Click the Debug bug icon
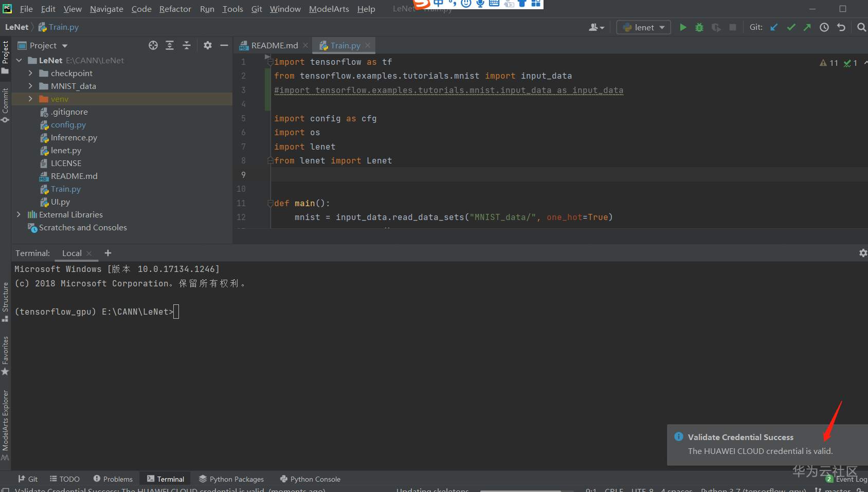This screenshot has width=868, height=492. (699, 27)
